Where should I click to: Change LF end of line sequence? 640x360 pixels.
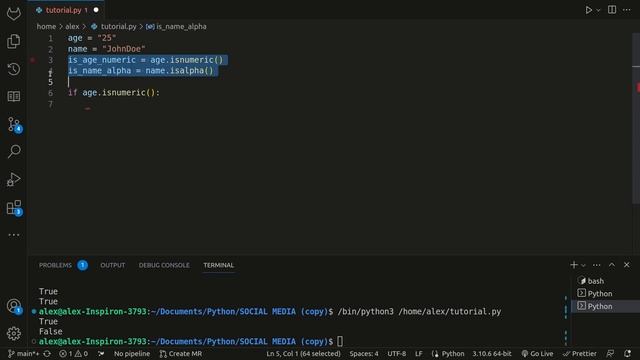click(x=419, y=353)
